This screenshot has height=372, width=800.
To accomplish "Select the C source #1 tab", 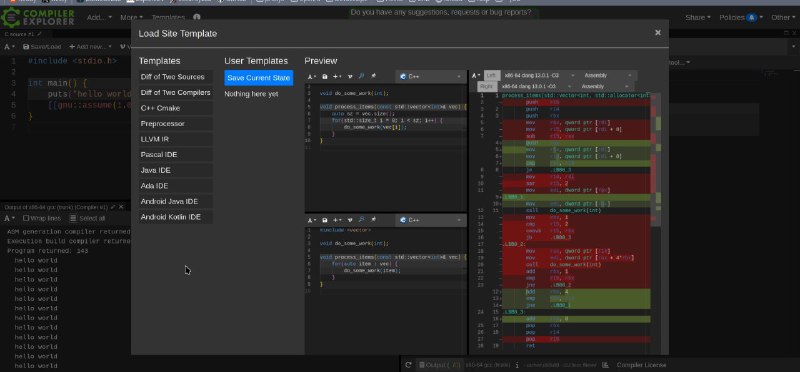I will point(18,34).
